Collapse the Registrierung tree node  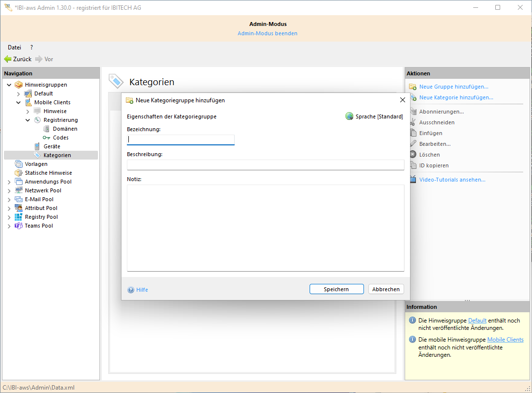pyautogui.click(x=28, y=120)
